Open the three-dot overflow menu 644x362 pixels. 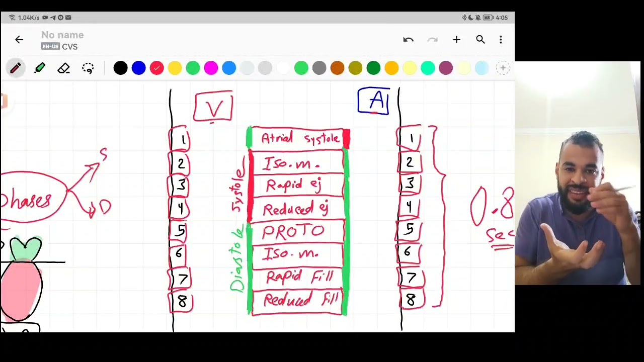pyautogui.click(x=501, y=40)
